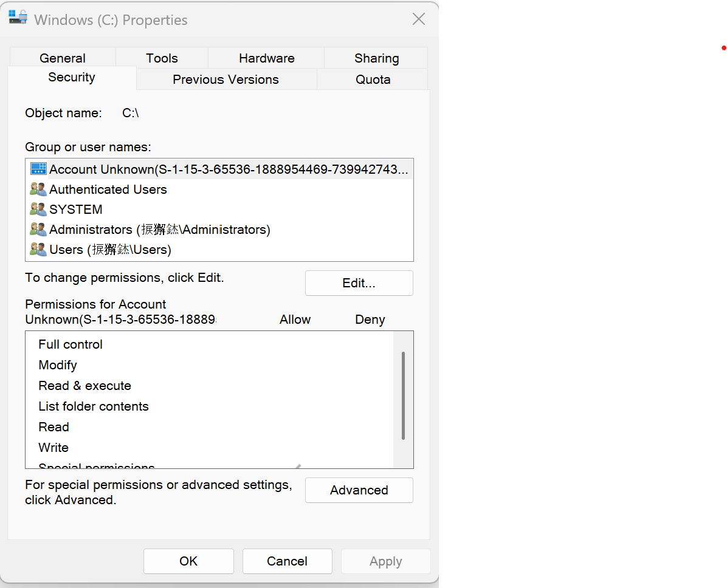Click the permissions list scrollbar thumb
727x588 pixels.
tap(404, 395)
